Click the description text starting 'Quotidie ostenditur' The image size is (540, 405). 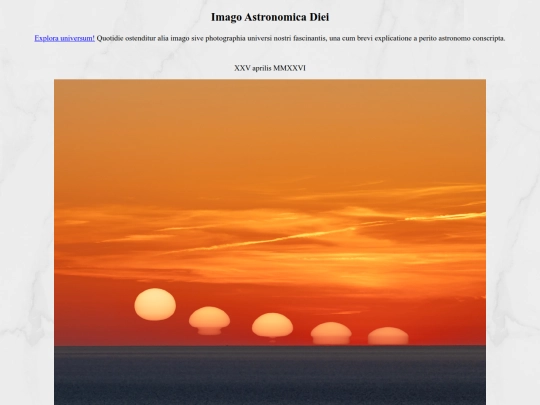coord(301,38)
